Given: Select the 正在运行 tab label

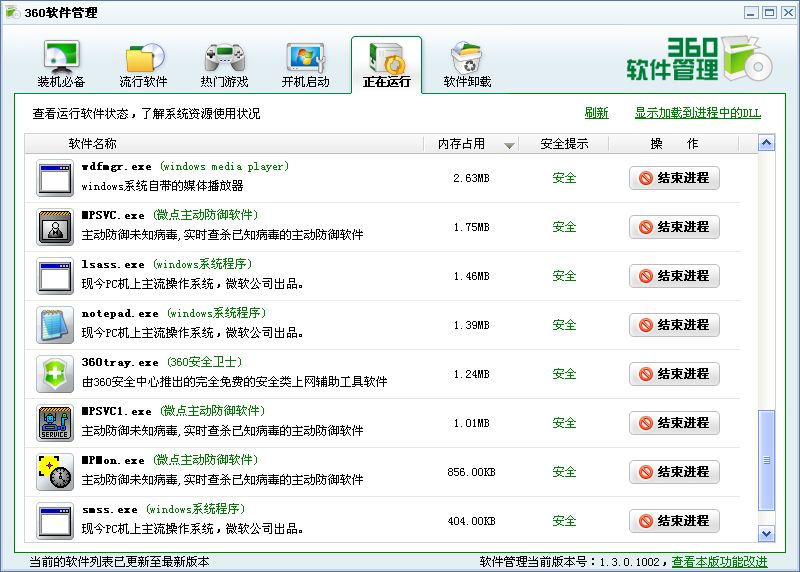Looking at the screenshot, I should pyautogui.click(x=387, y=82).
